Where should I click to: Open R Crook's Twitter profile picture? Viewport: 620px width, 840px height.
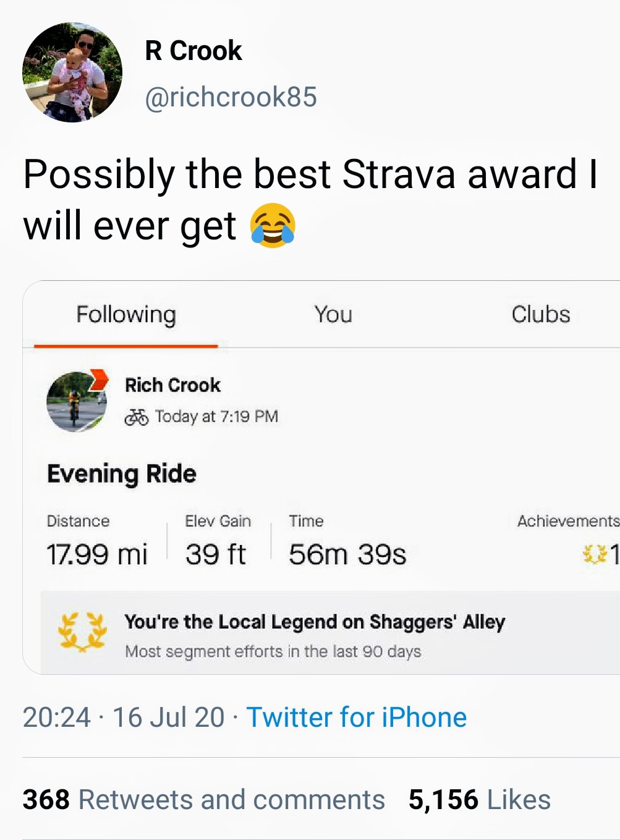(72, 72)
